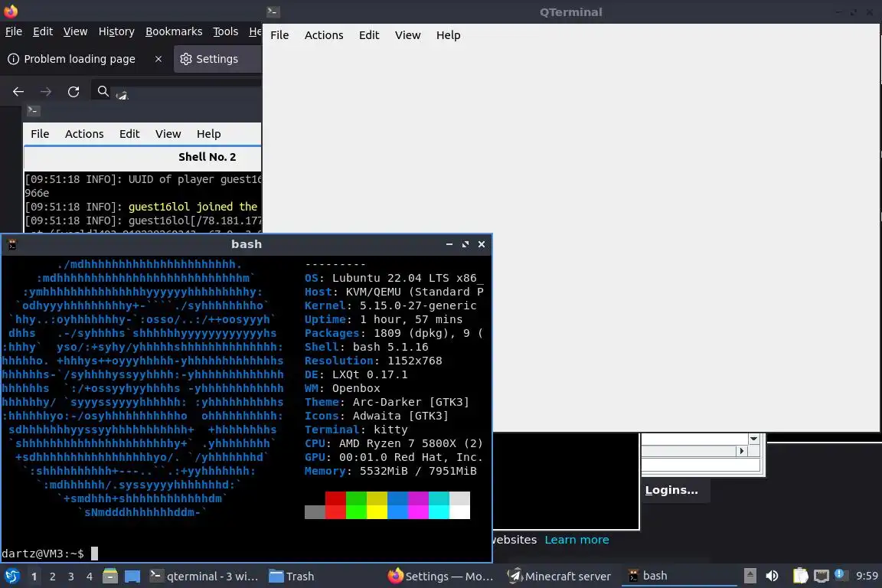Click the Logins... button in Firefox settings

click(x=675, y=490)
